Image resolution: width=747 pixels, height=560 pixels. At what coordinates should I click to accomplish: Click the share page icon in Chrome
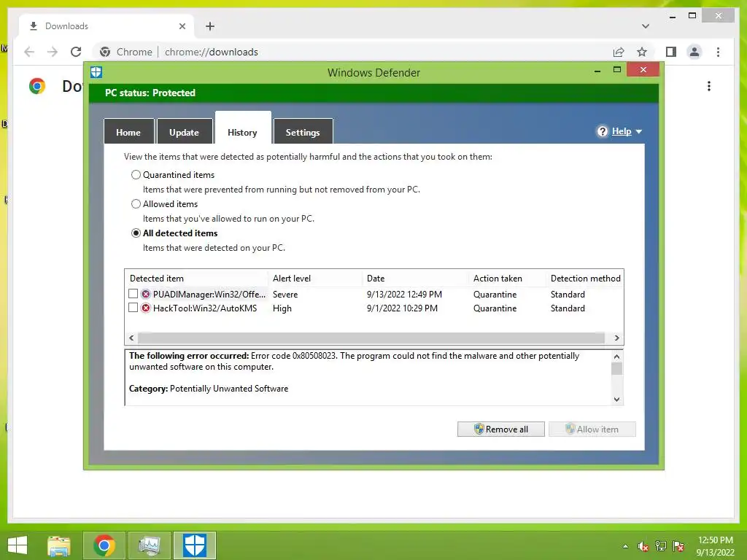tap(619, 52)
